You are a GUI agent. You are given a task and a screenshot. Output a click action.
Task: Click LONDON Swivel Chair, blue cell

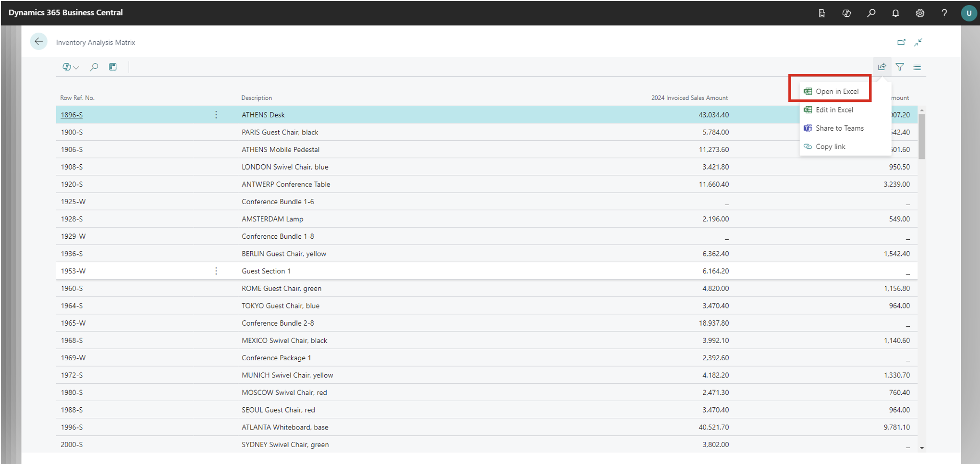[x=285, y=167]
